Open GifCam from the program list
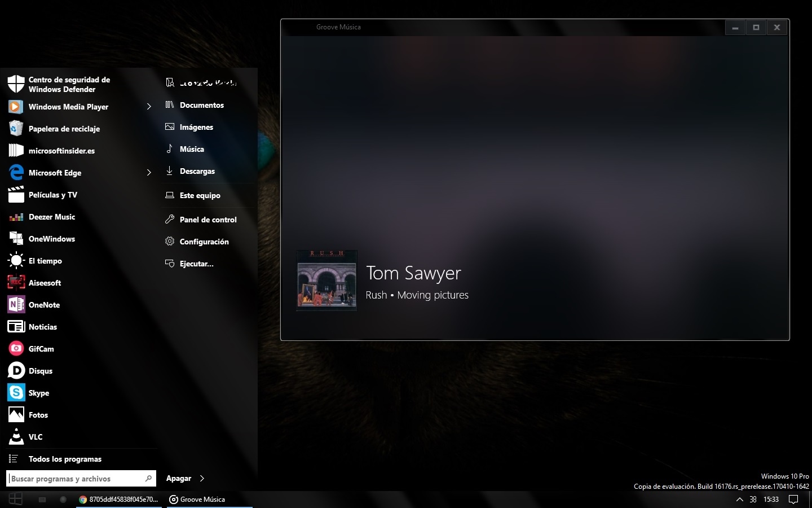 tap(16, 349)
